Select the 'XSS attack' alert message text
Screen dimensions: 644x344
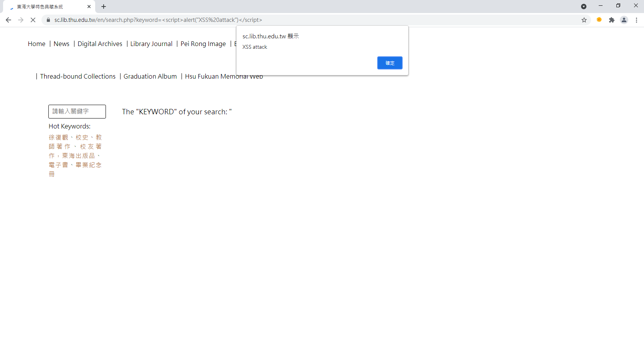coord(255,47)
